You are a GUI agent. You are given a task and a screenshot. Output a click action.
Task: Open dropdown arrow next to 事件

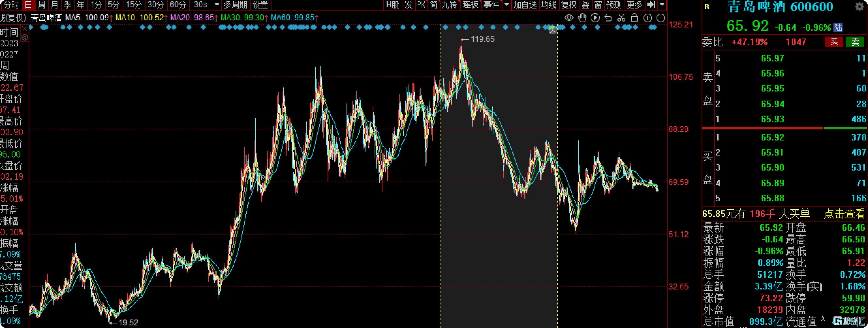coord(506,5)
